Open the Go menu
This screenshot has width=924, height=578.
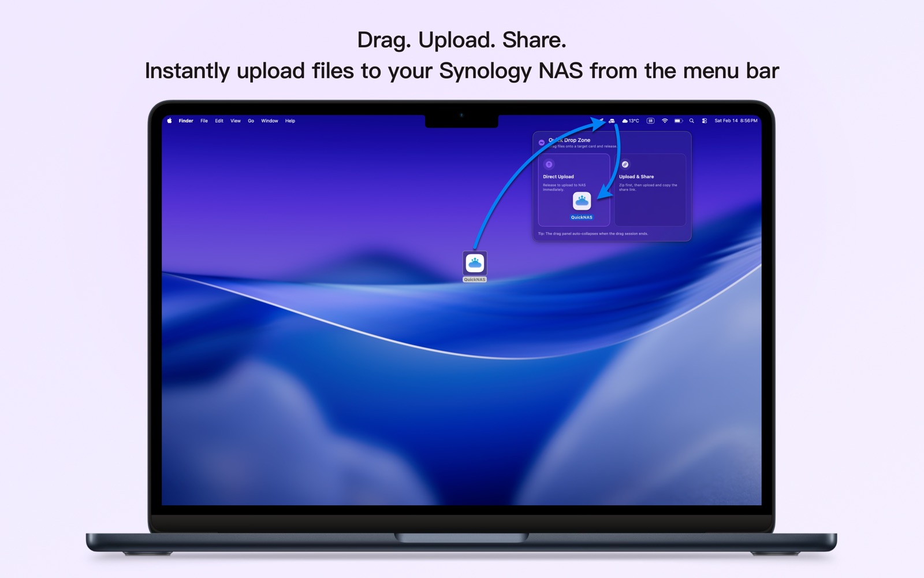[x=251, y=121]
